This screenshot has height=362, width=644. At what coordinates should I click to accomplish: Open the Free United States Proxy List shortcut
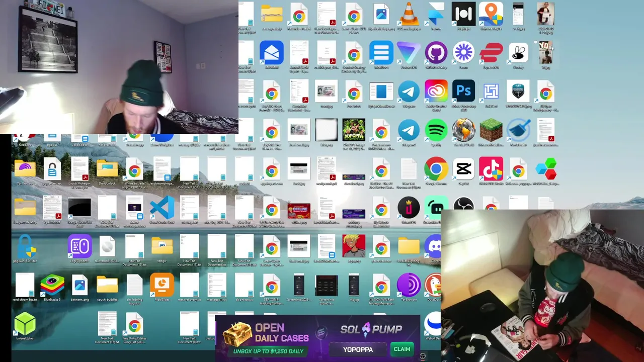134,324
